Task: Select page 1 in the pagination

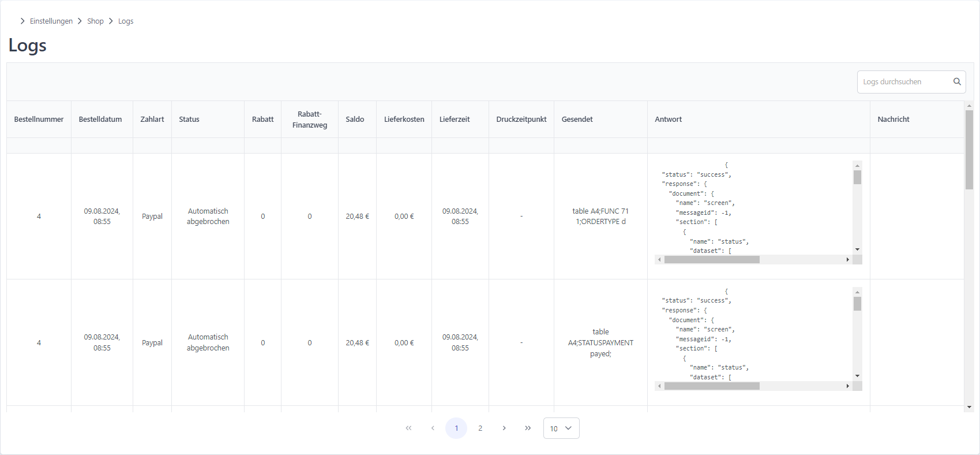Action: point(456,428)
